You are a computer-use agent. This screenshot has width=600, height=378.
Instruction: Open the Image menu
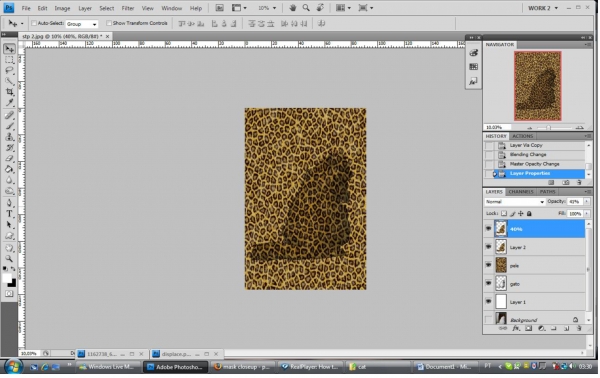click(x=62, y=8)
